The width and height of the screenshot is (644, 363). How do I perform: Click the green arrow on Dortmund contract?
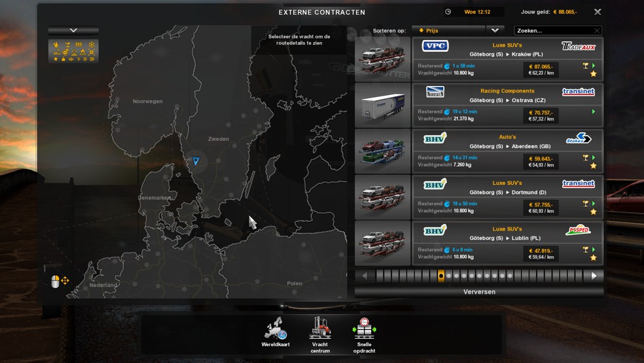point(594,204)
